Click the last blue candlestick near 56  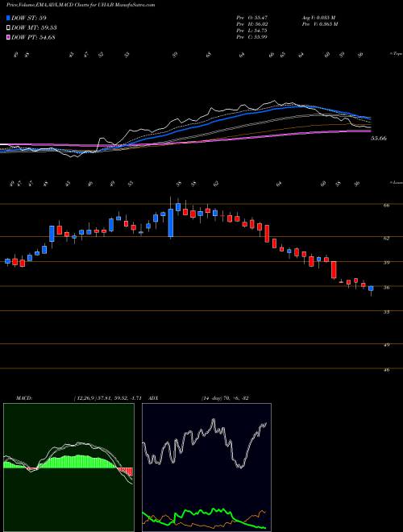tap(371, 289)
